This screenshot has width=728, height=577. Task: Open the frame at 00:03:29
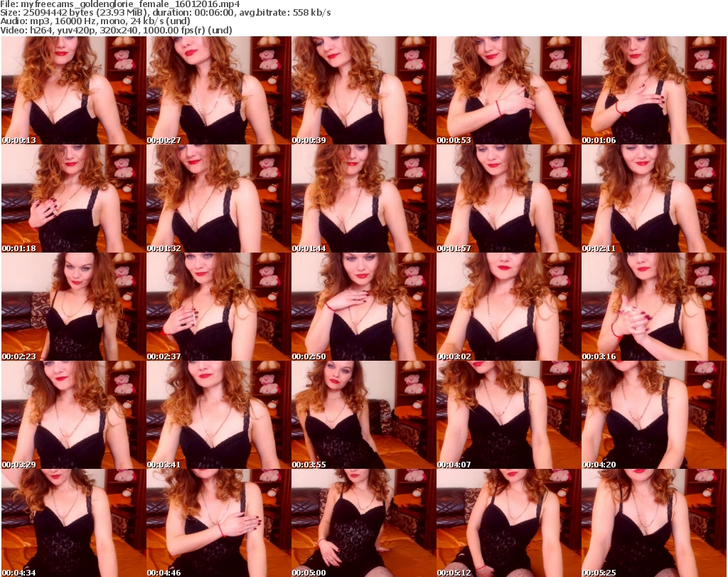tap(74, 415)
